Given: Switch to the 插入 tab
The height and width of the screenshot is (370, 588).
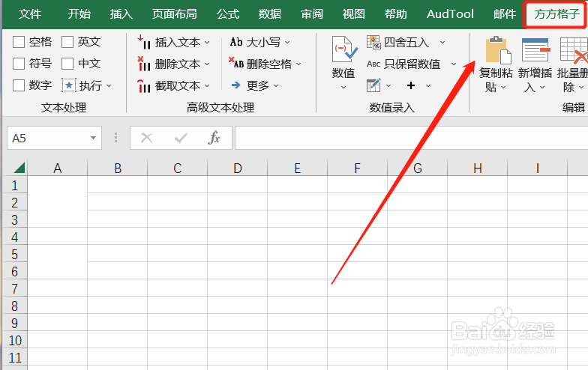Looking at the screenshot, I should tap(121, 13).
